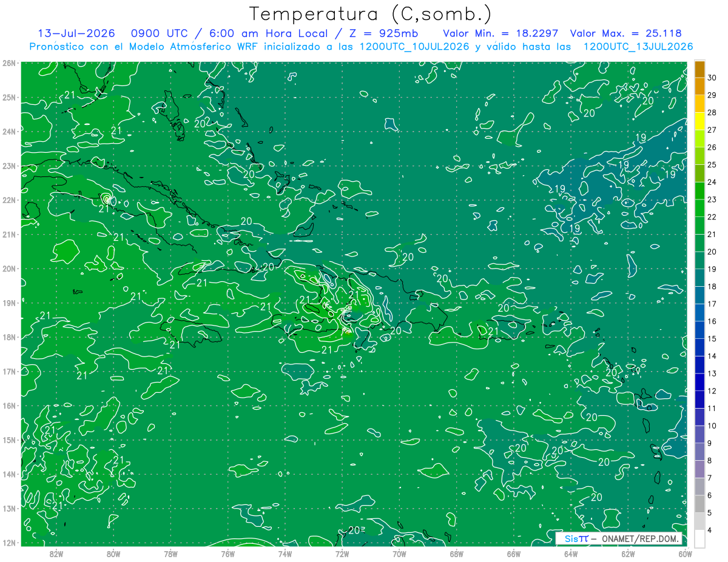Click the white swatch below label 4

pos(699,538)
